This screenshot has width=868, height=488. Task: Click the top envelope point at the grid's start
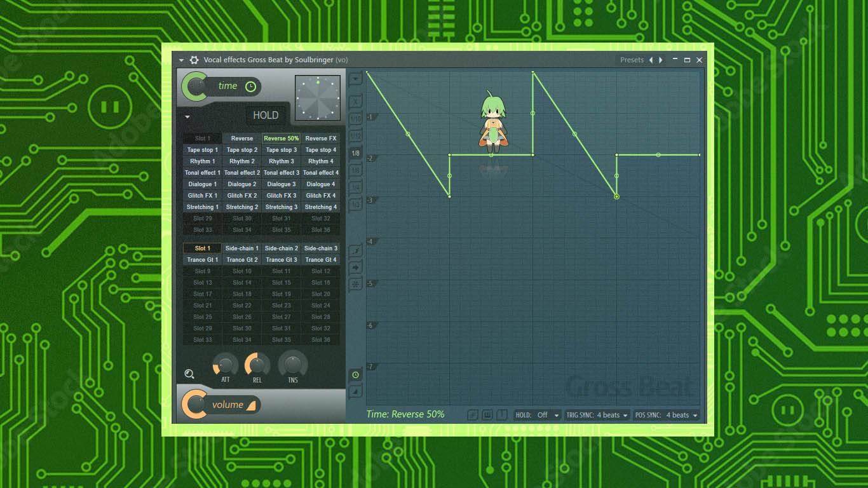tap(367, 72)
